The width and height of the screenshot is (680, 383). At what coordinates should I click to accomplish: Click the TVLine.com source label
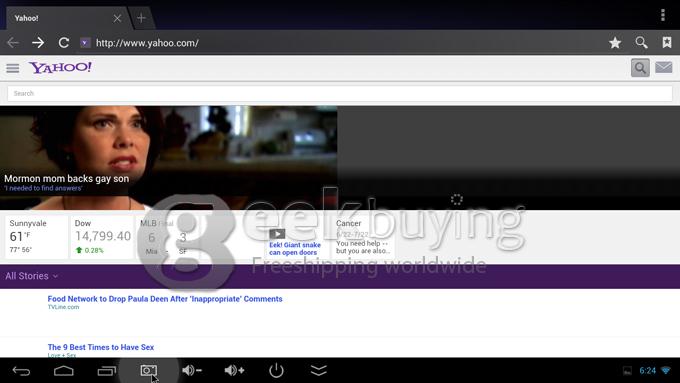[x=63, y=307]
